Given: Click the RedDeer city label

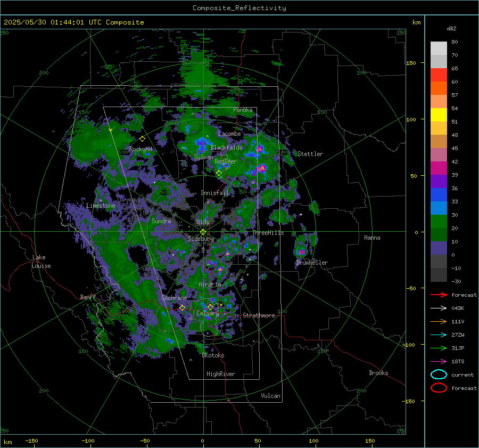Looking at the screenshot, I should click(226, 161).
